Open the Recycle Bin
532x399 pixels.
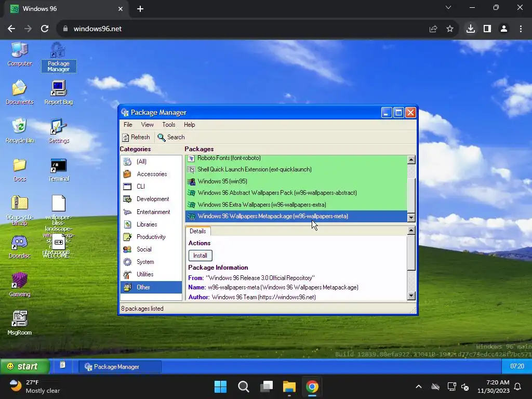(x=20, y=130)
